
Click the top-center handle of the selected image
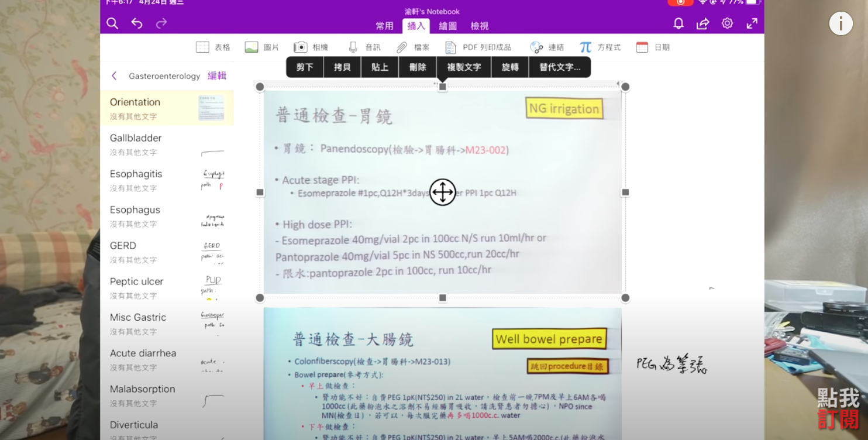click(x=443, y=87)
